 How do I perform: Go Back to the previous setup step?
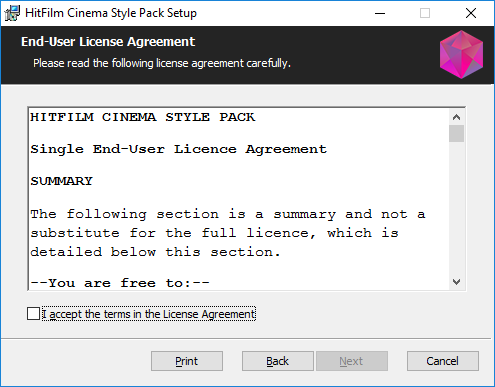(x=278, y=361)
